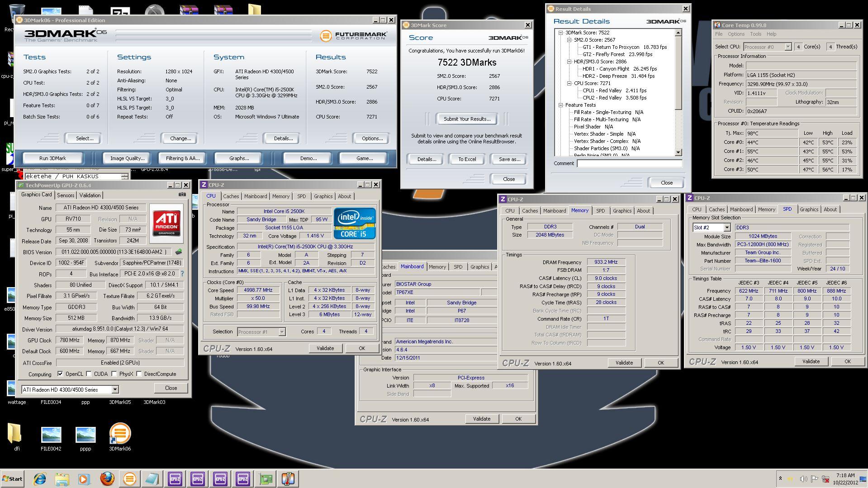Click the Recycle Bin desktop icon

pos(16,14)
